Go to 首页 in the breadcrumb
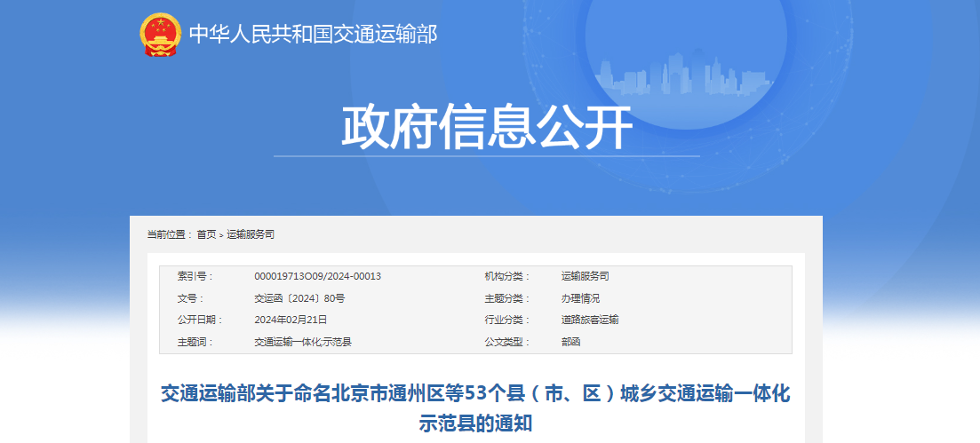The image size is (980, 443). coord(206,235)
